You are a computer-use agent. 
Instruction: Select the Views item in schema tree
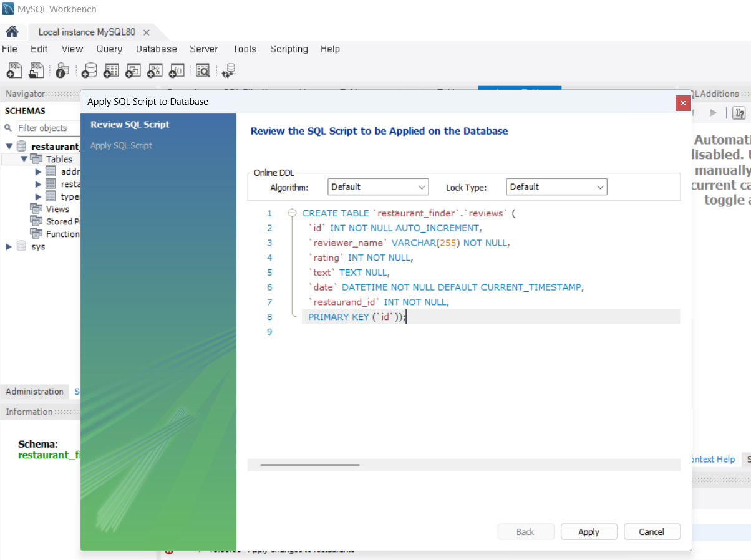(x=57, y=209)
